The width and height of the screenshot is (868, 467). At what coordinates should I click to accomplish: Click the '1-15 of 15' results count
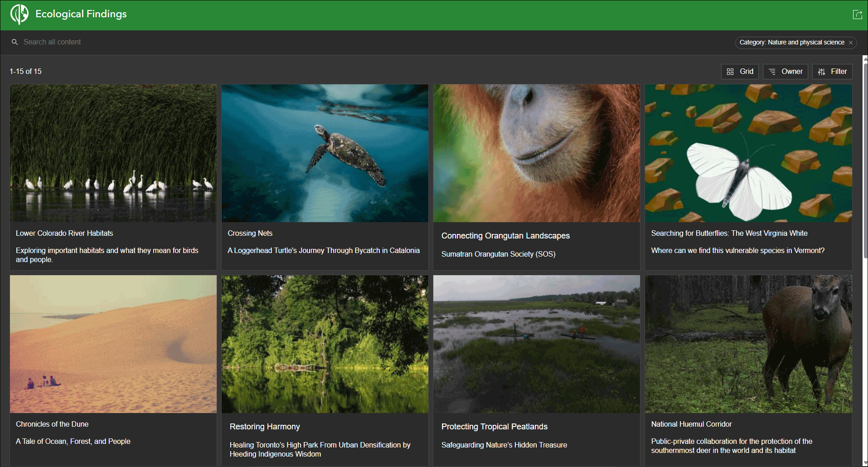[25, 72]
